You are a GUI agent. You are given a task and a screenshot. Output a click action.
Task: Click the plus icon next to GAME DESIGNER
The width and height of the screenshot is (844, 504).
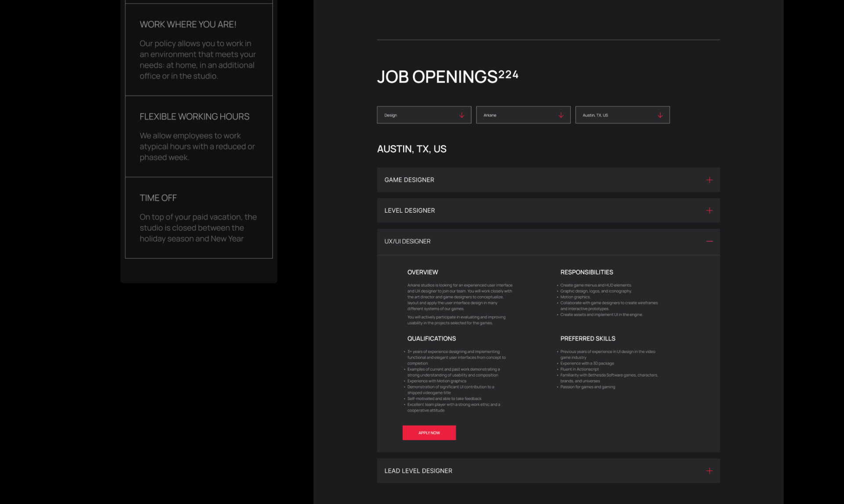tap(709, 180)
